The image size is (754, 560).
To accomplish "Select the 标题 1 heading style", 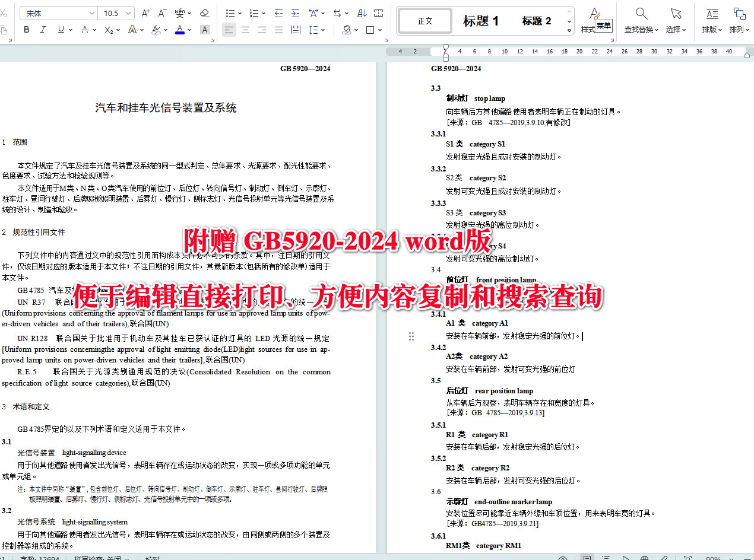I will (481, 20).
